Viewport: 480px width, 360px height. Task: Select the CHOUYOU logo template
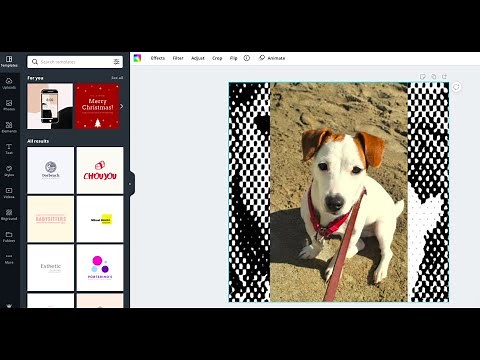point(100,170)
